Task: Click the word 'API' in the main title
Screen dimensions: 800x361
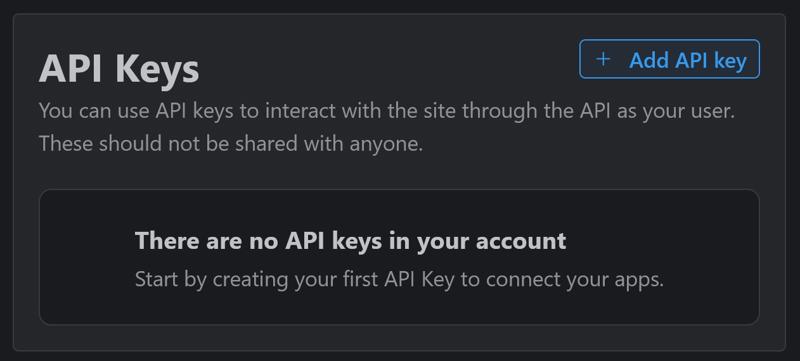Action: [72, 69]
